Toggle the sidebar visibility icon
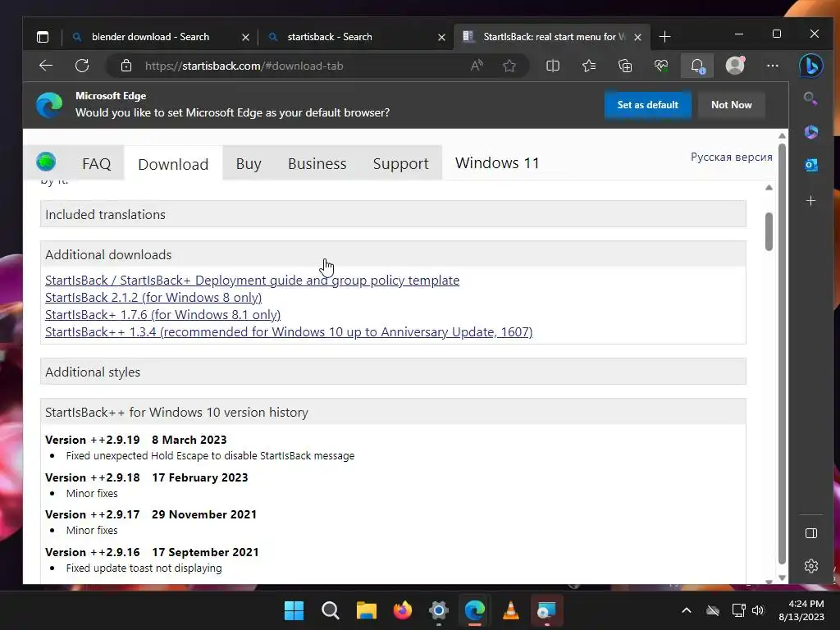Image resolution: width=840 pixels, height=630 pixels. point(811,533)
